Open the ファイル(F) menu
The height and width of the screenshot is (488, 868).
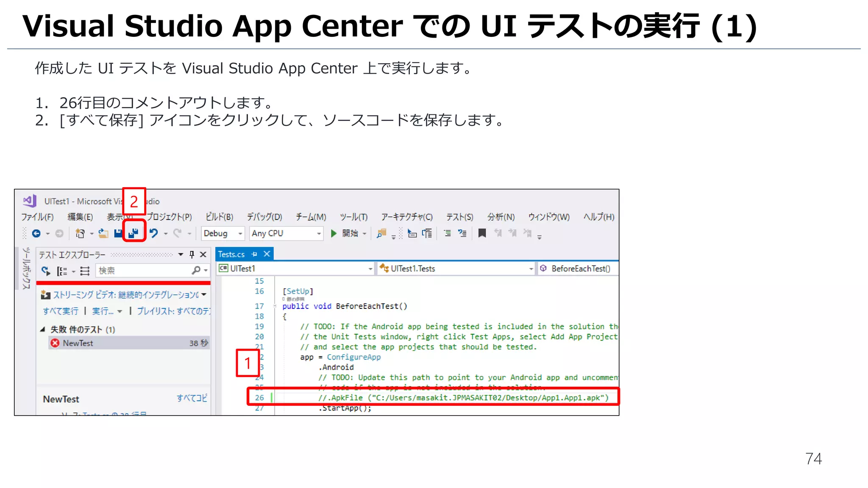coord(37,217)
